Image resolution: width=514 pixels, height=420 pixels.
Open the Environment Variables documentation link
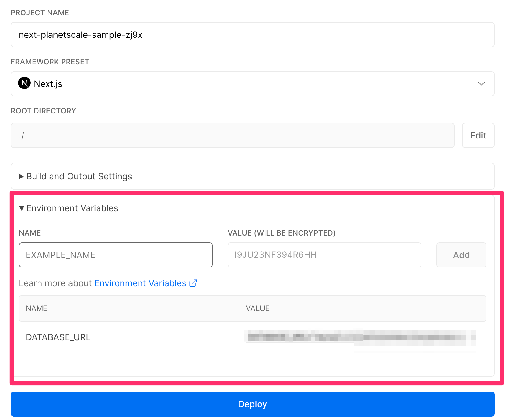139,283
